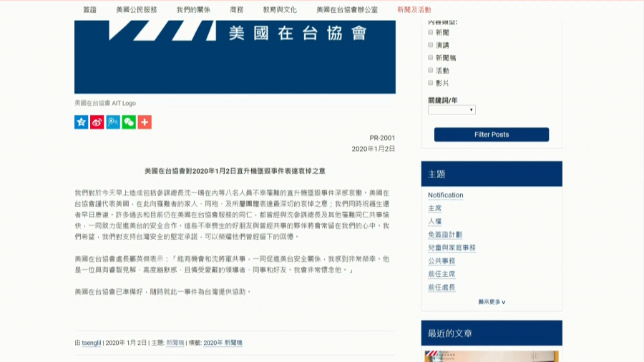Open the 2020年 新聞稿 tag link

point(223,343)
